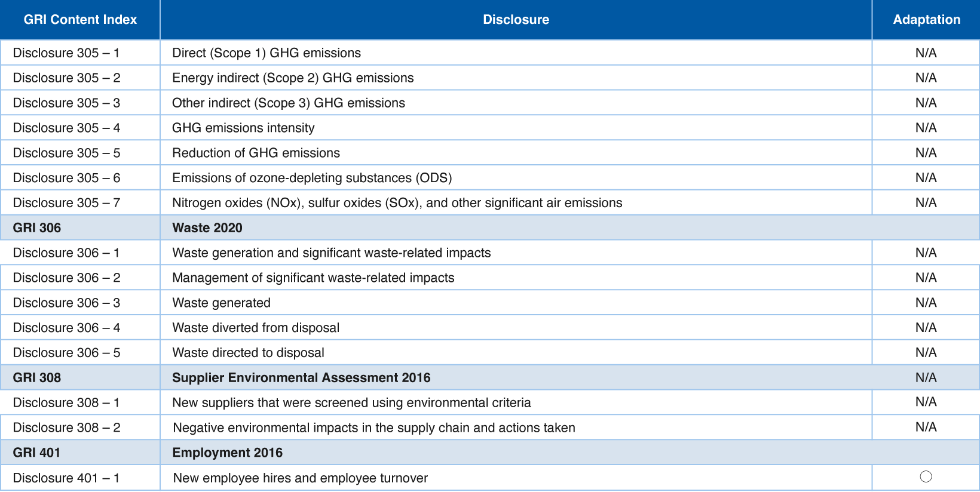
Task: Click the 'Adaptation' column header
Action: (926, 20)
